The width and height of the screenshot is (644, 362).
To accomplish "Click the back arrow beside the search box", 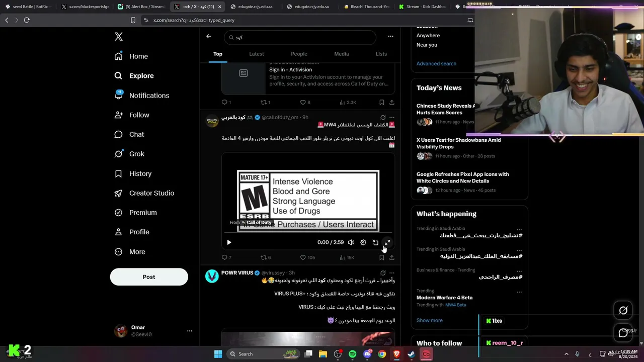I will 209,36.
